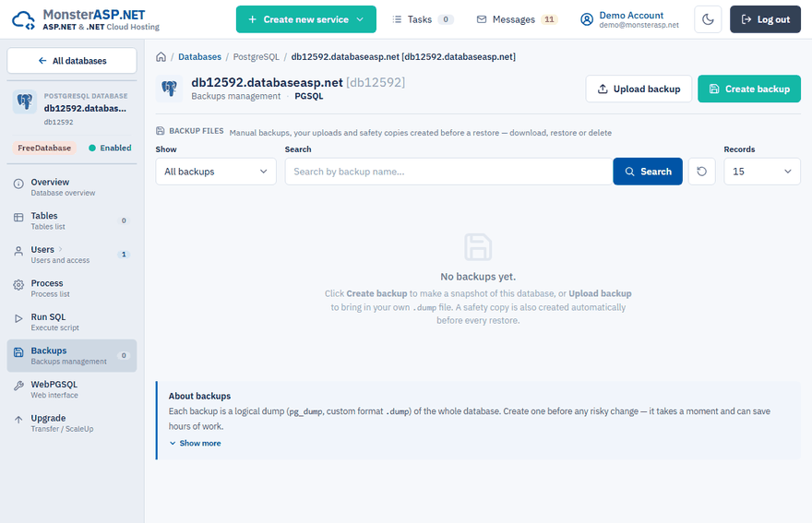Click the PGSQL label under title
This screenshot has width=812, height=523.
pos(308,96)
